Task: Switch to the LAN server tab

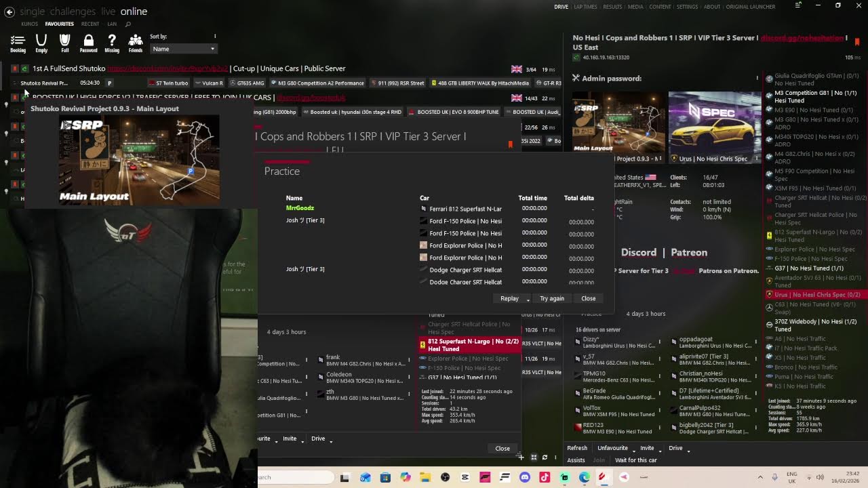Action: tap(112, 24)
